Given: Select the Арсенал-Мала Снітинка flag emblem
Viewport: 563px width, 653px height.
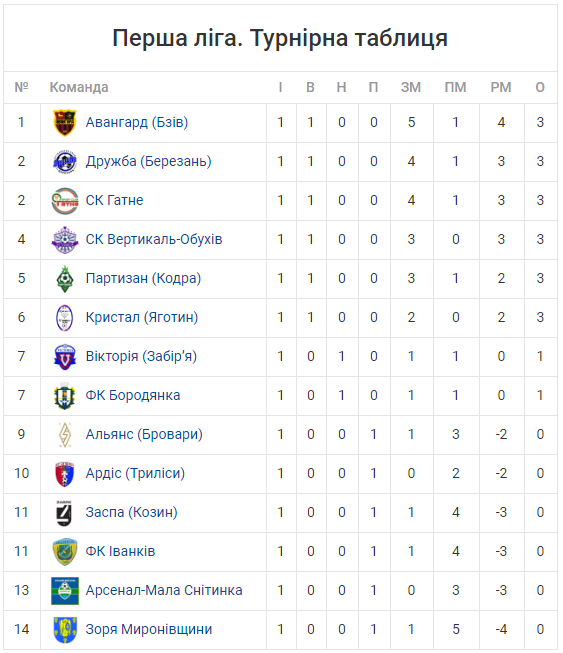Looking at the screenshot, I should 65,591.
